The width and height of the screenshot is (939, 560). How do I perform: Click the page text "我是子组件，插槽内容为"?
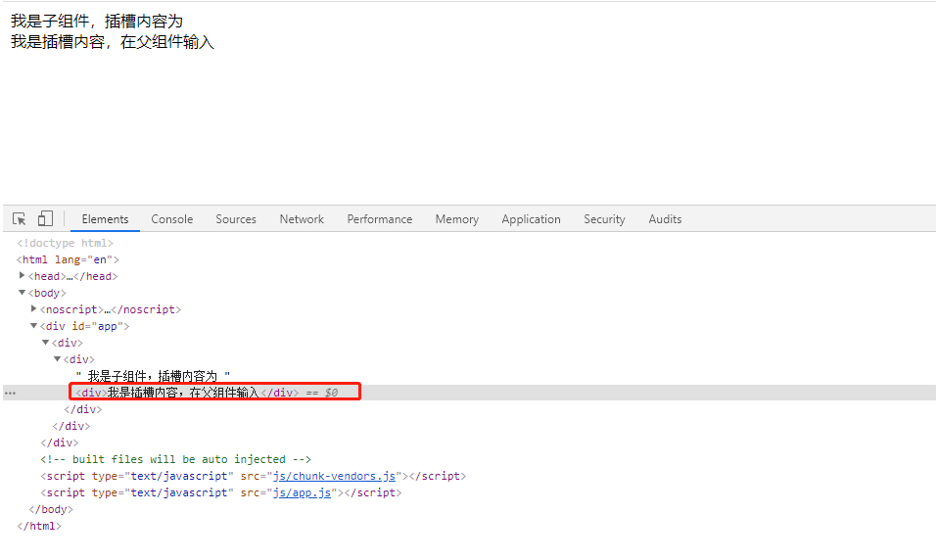tap(96, 22)
